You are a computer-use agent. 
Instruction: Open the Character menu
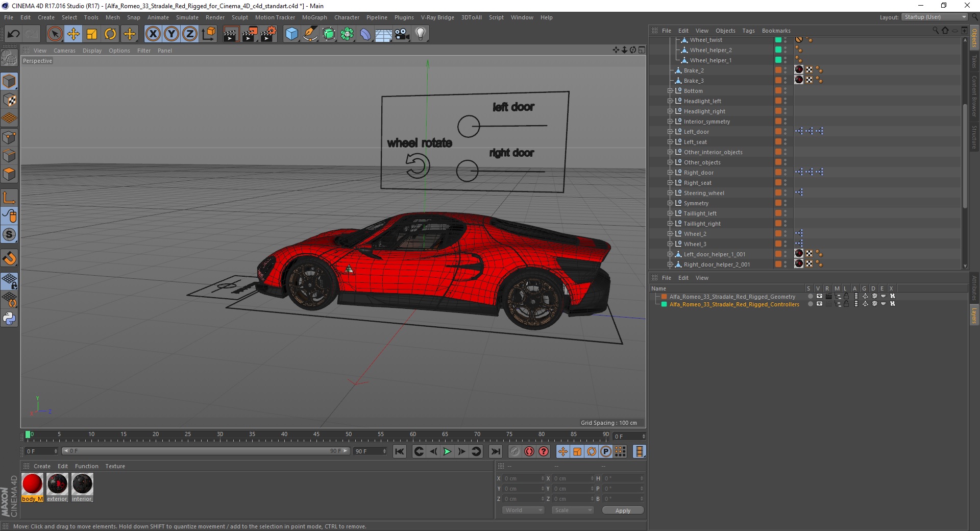click(x=347, y=17)
